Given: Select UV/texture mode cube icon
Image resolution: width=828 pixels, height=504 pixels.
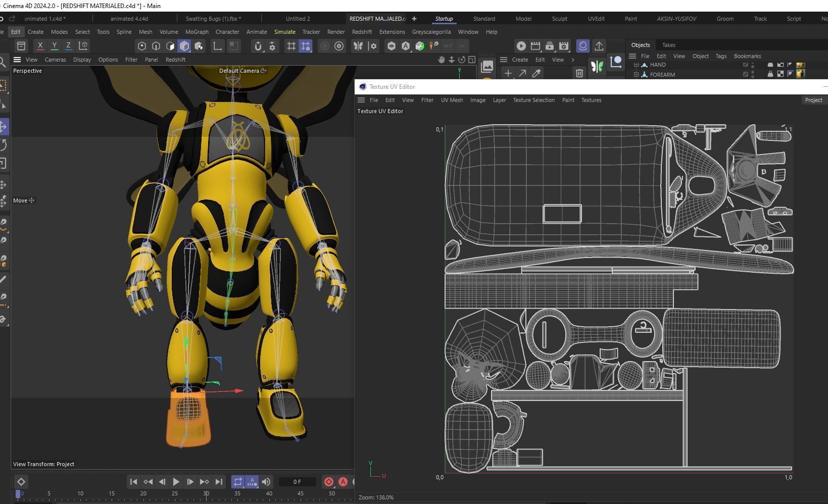Looking at the screenshot, I should tap(199, 46).
